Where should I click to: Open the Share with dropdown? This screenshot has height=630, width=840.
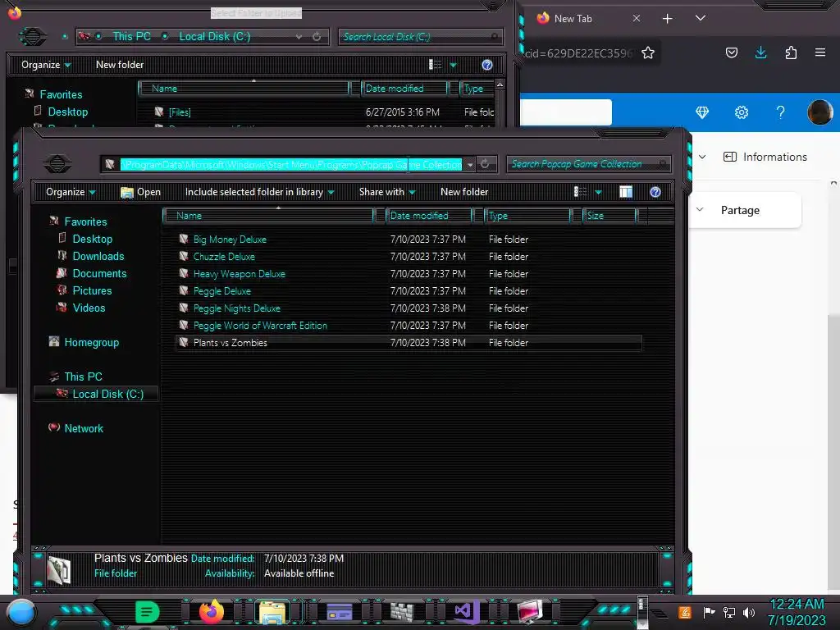(387, 192)
